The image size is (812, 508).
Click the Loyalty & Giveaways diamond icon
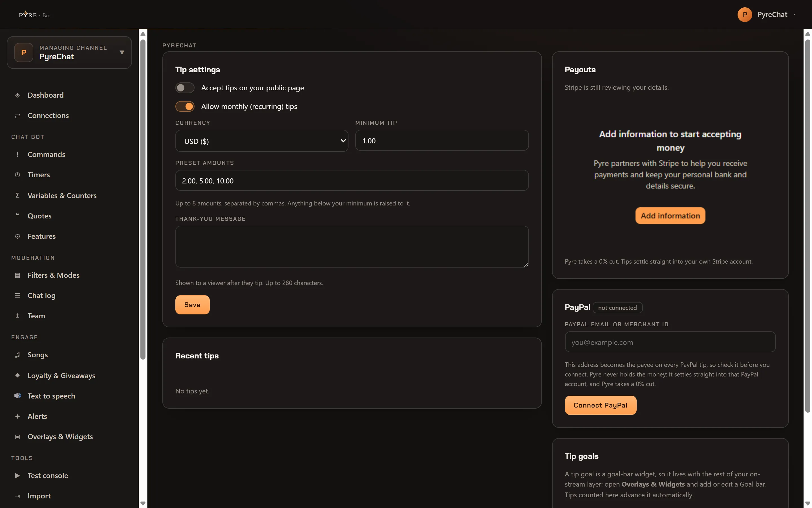(17, 375)
